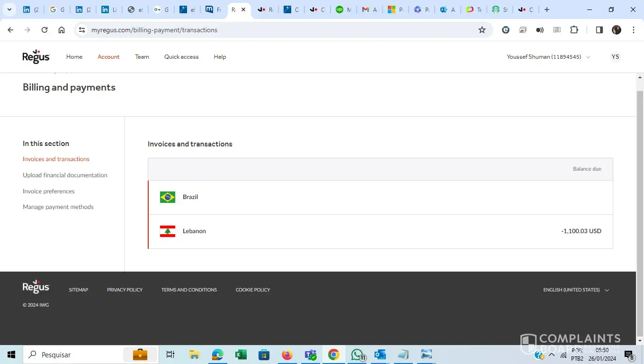The width and height of the screenshot is (644, 364).
Task: Open the tab search dropdown arrow
Action: (9, 9)
